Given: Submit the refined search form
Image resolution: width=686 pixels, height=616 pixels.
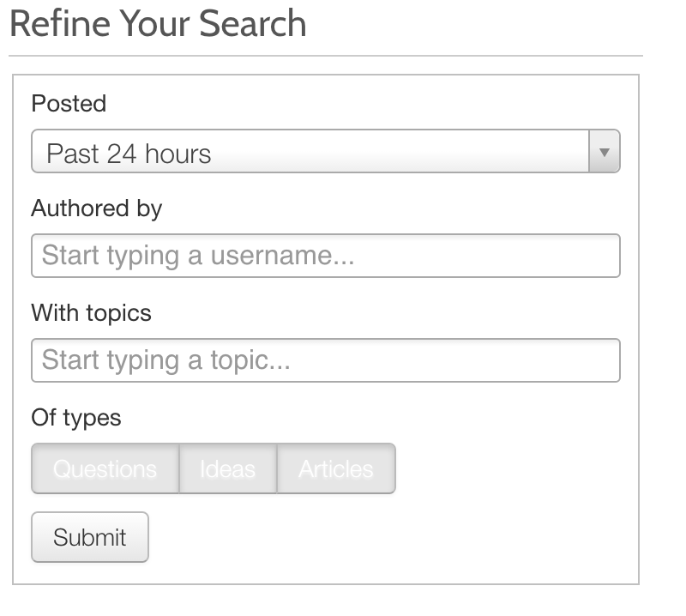Looking at the screenshot, I should pyautogui.click(x=89, y=537).
